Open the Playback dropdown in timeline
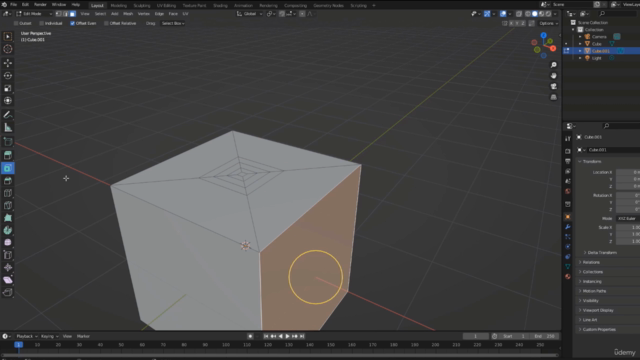The height and width of the screenshot is (360, 640). [27, 336]
